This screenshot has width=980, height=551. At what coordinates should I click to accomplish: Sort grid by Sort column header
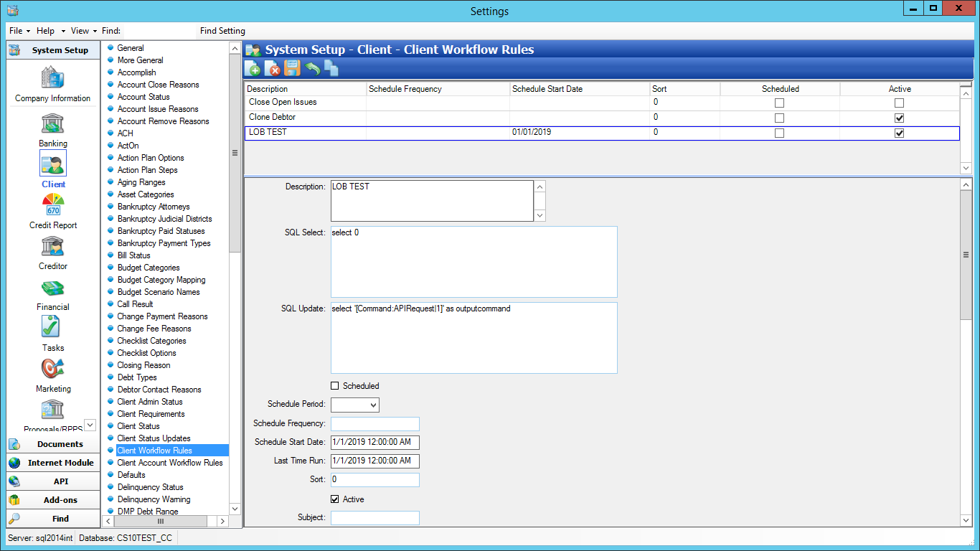(x=685, y=89)
